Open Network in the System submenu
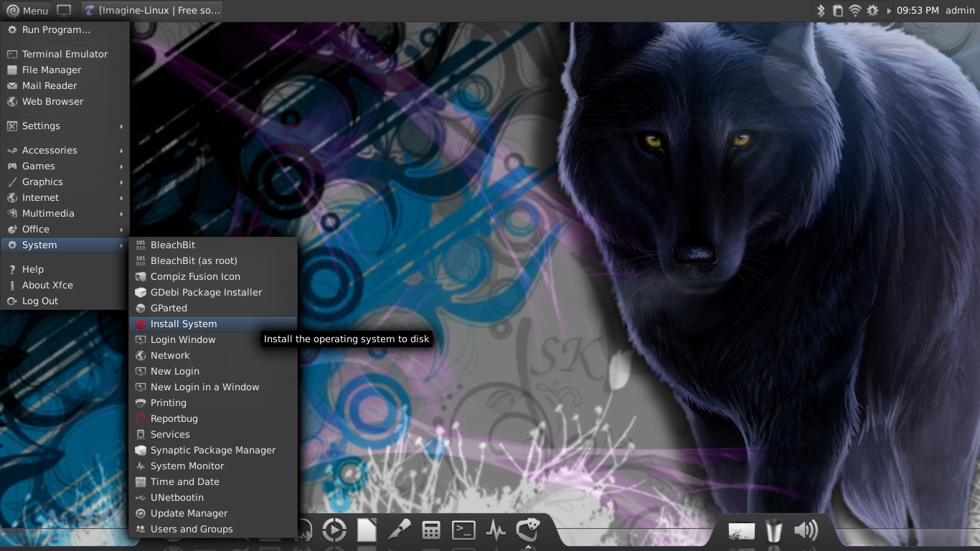Viewport: 980px width, 551px height. click(213, 355)
